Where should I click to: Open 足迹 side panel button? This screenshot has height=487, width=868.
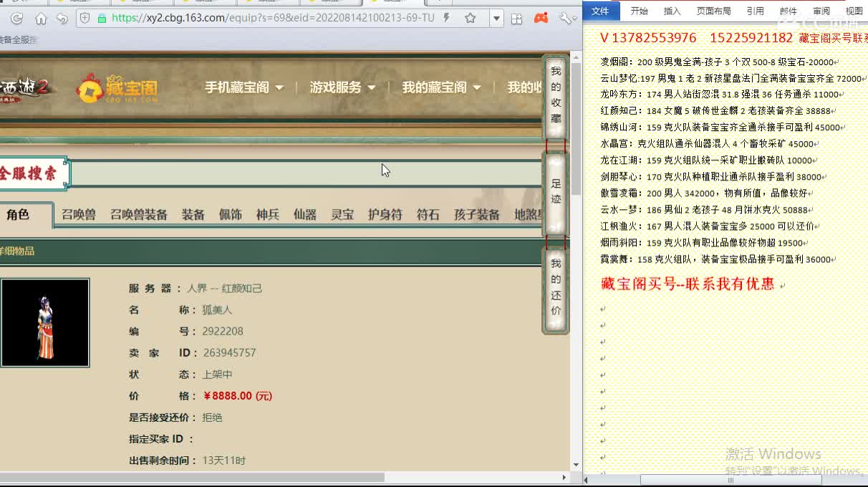[x=556, y=192]
